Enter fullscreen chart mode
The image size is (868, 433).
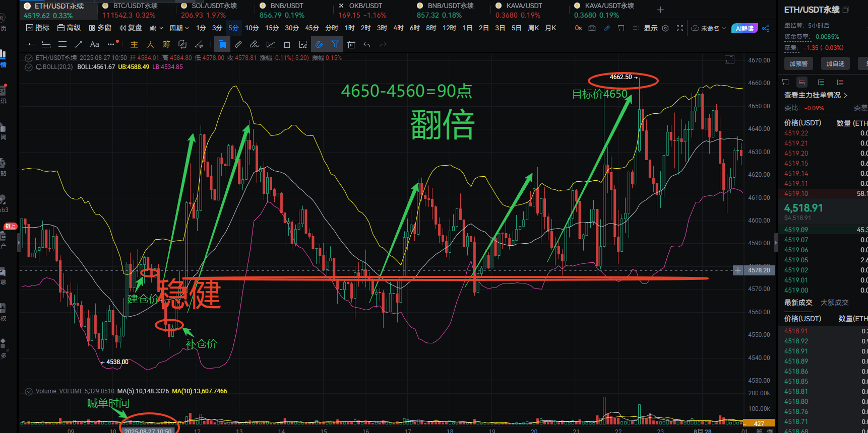tap(680, 28)
